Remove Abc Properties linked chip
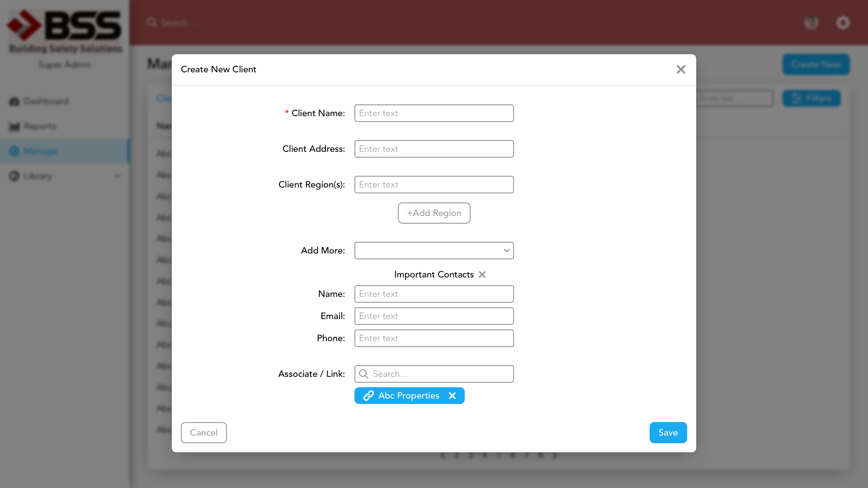 tap(452, 396)
